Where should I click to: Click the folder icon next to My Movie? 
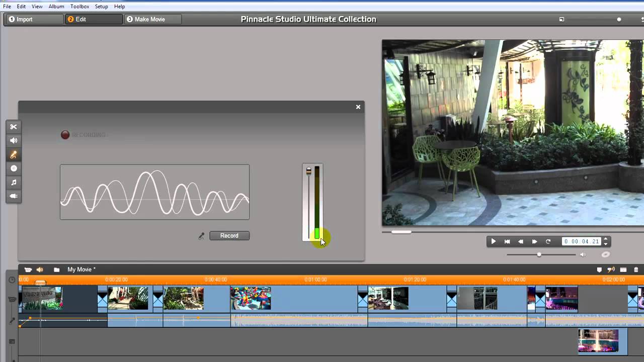[57, 270]
